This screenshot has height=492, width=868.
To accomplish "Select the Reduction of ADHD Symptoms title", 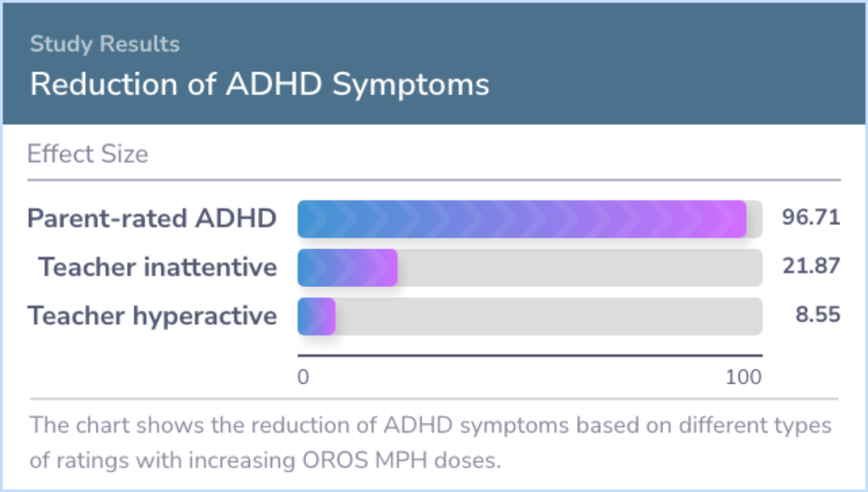I will (x=259, y=84).
